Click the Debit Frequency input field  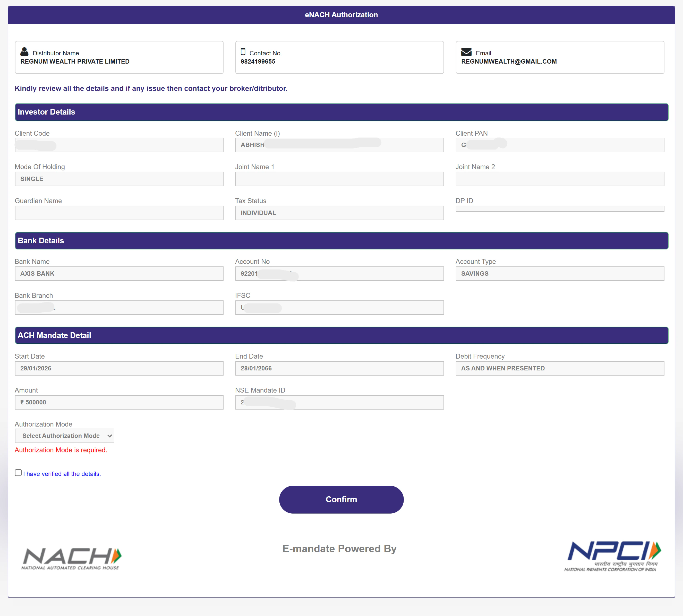(560, 368)
